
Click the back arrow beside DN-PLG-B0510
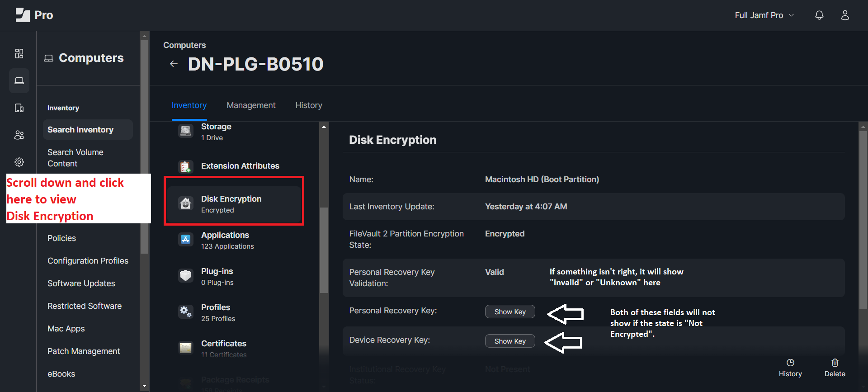point(174,64)
